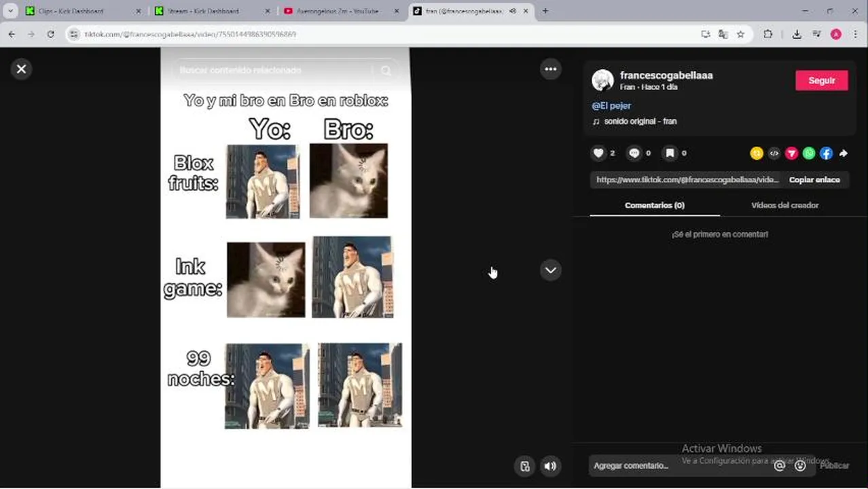Image resolution: width=868 pixels, height=489 pixels.
Task: Bookmark this page with star icon
Action: (x=740, y=34)
